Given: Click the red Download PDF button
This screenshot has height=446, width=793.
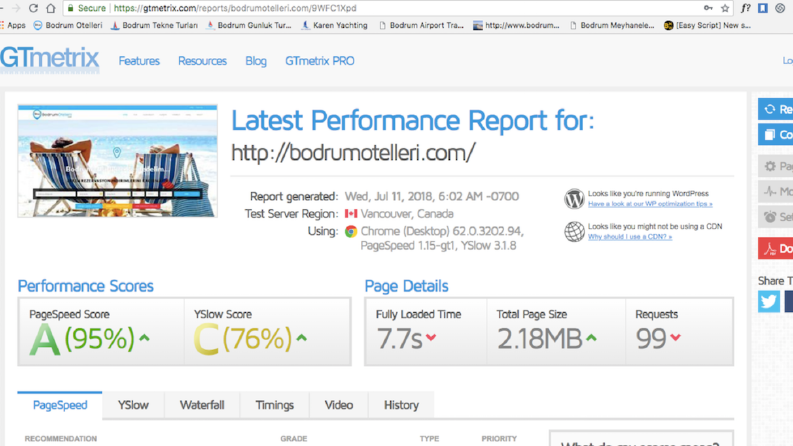Looking at the screenshot, I should (775, 248).
